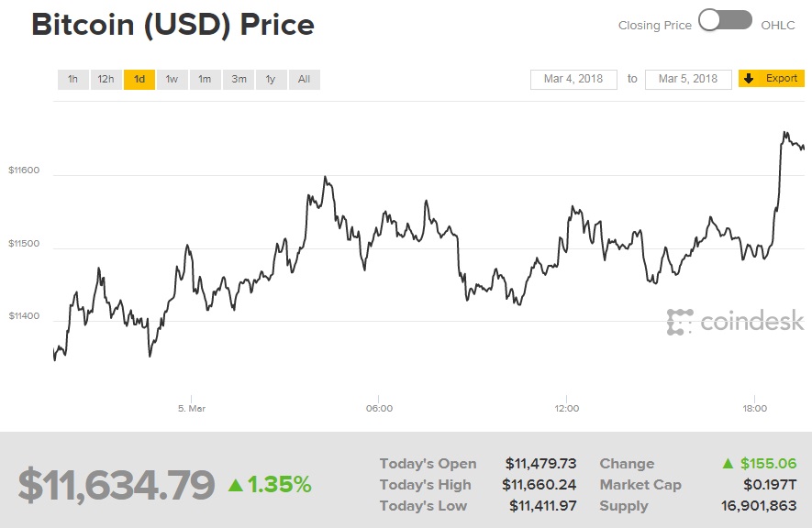Click the Export button
812x528 pixels.
tap(772, 79)
